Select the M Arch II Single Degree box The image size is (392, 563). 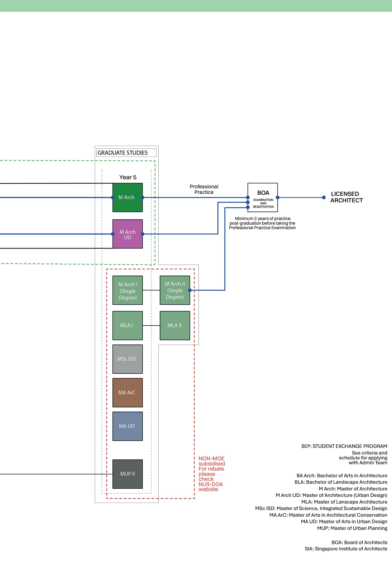pos(175,290)
